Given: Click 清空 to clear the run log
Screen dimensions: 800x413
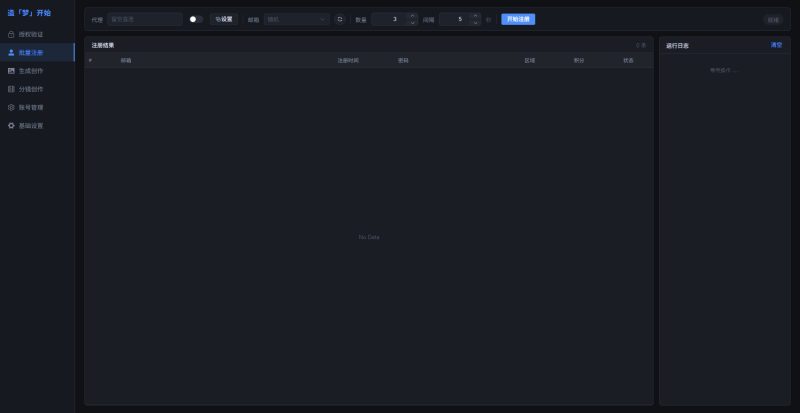Looking at the screenshot, I should (776, 45).
